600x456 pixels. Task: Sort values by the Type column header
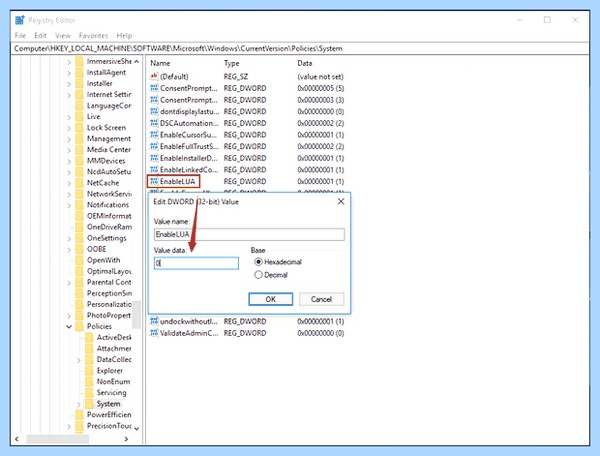point(232,64)
